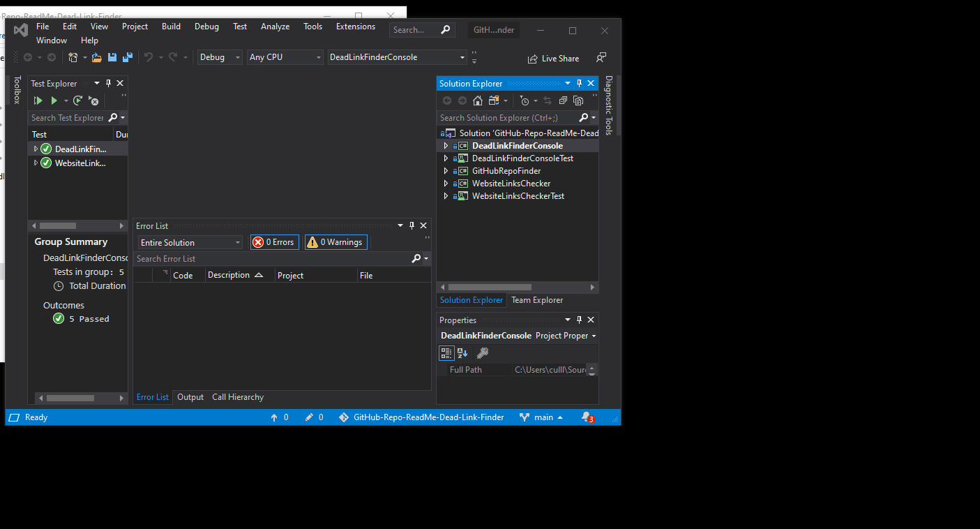Click unpushed commits up-arrow 0 in status bar
Screen dimensions: 980x529
click(x=279, y=417)
